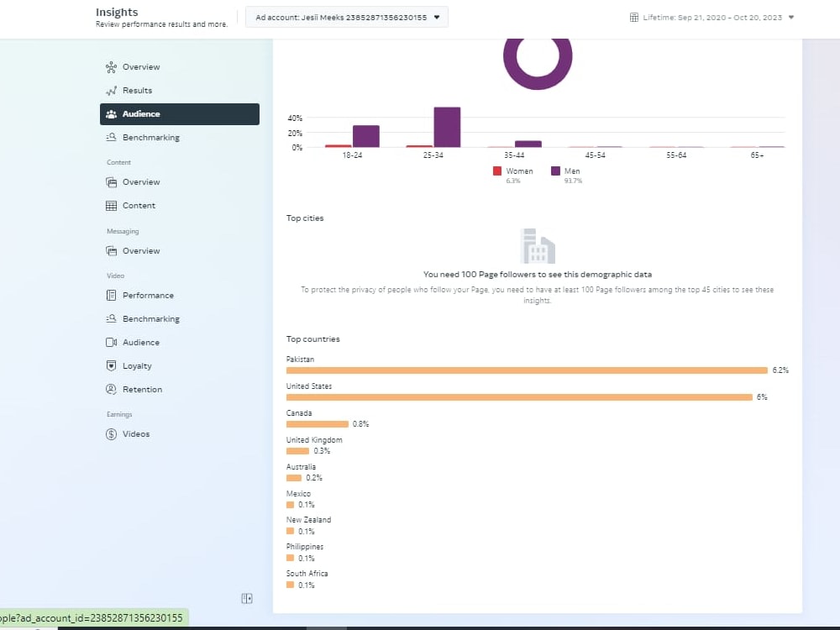Click the Messaging Overview icon

(111, 250)
